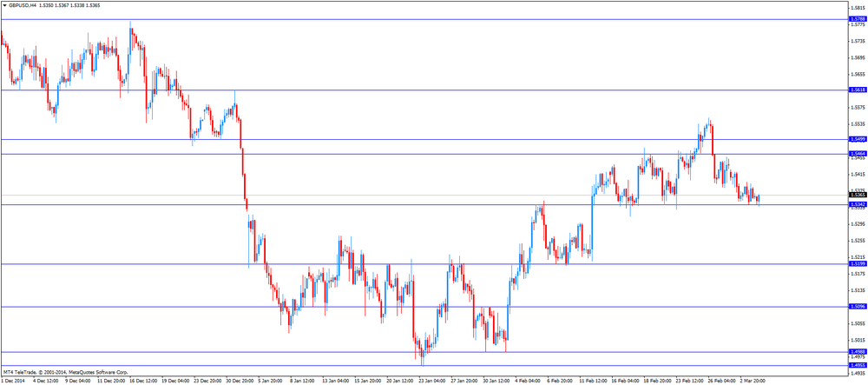Click 1.5055 on the price scale
The height and width of the screenshot is (385, 868).
(857, 323)
